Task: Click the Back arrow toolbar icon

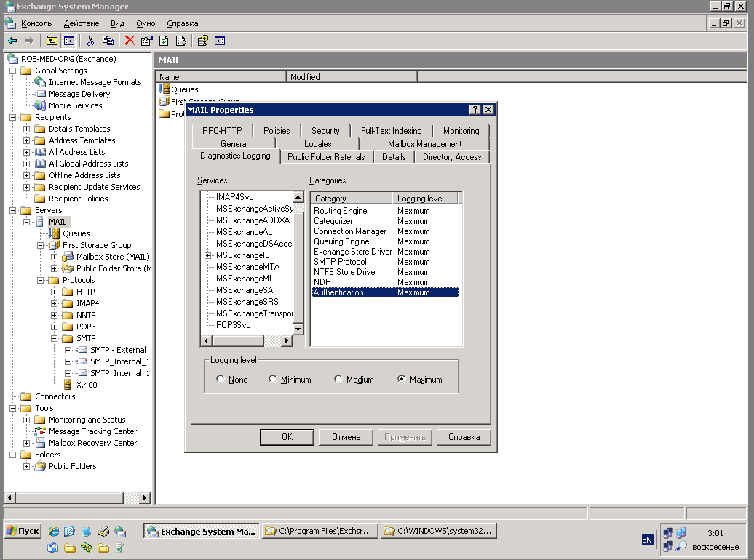Action: point(12,41)
